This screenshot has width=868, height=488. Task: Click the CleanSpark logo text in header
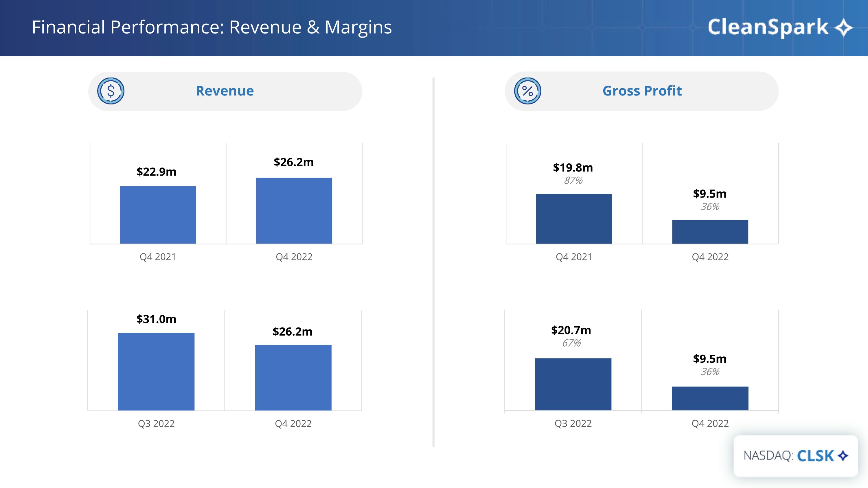[768, 27]
